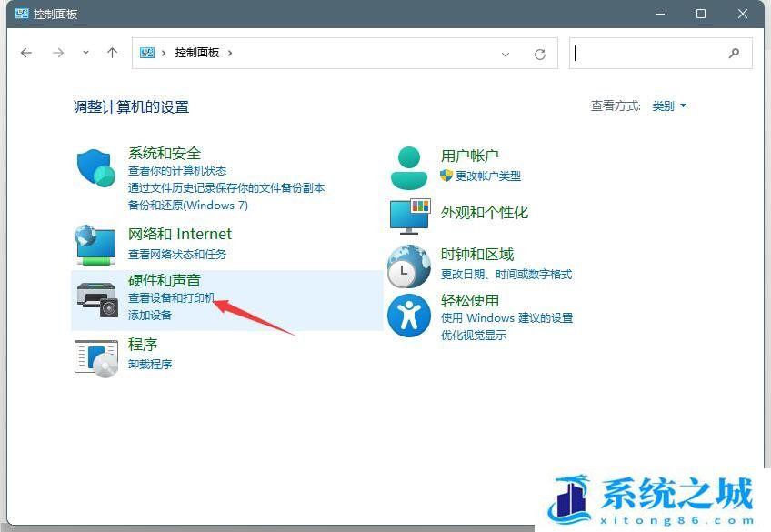
Task: Open 备份和还原(Windows 7) link
Action: [188, 205]
